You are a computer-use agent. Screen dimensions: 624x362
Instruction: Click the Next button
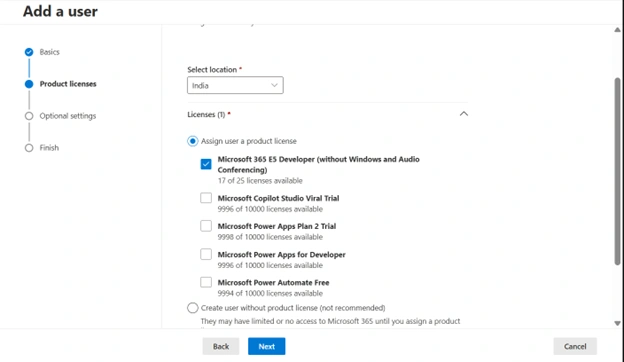point(267,346)
